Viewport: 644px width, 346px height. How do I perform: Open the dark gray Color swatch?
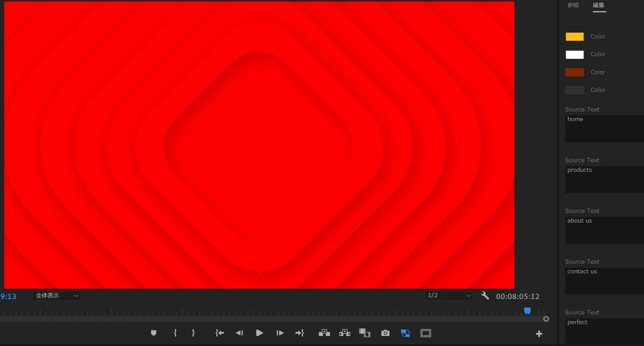point(575,90)
